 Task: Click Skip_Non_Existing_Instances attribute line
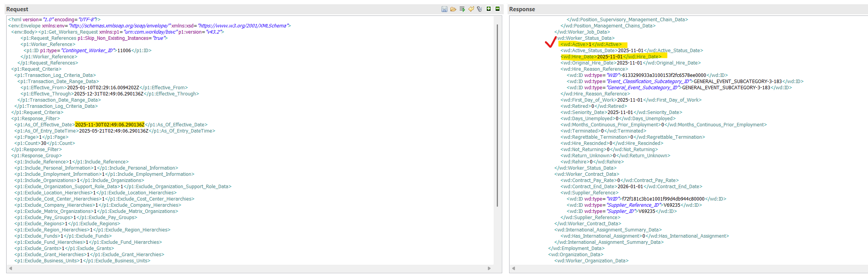94,38
